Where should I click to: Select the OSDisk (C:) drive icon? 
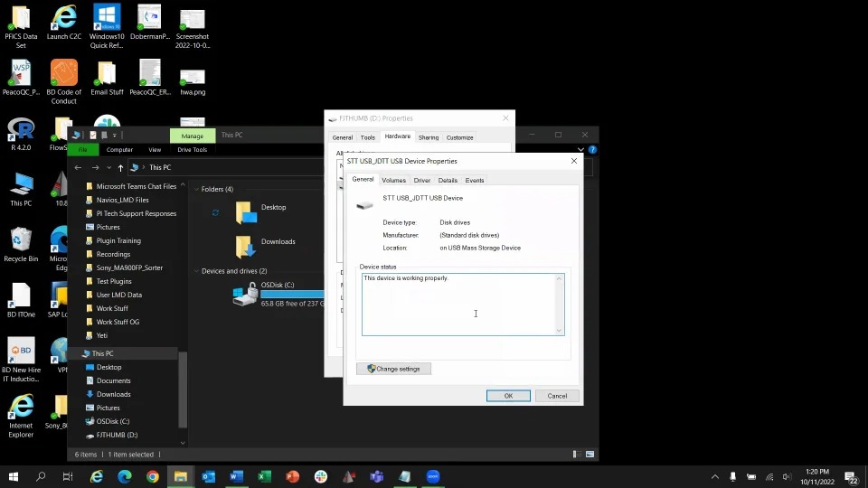[x=245, y=295]
